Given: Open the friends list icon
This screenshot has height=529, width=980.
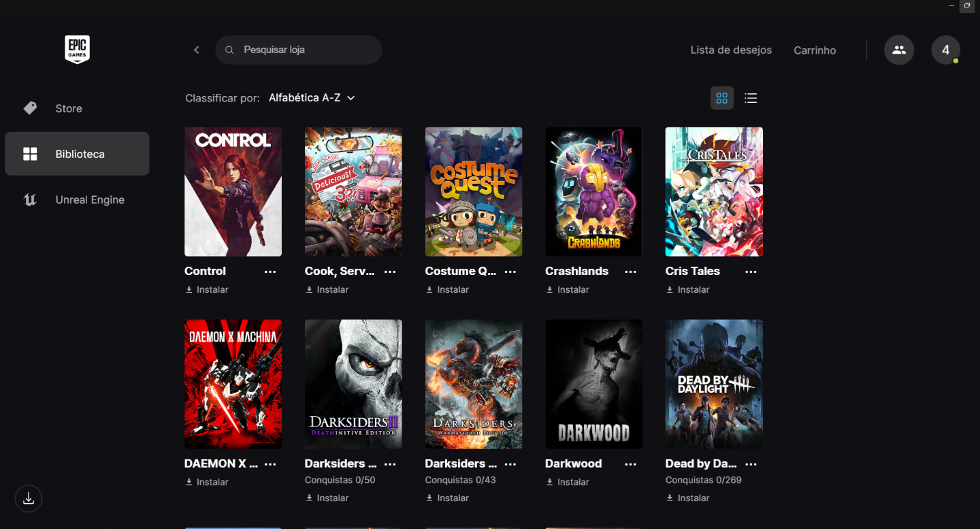Looking at the screenshot, I should [899, 50].
